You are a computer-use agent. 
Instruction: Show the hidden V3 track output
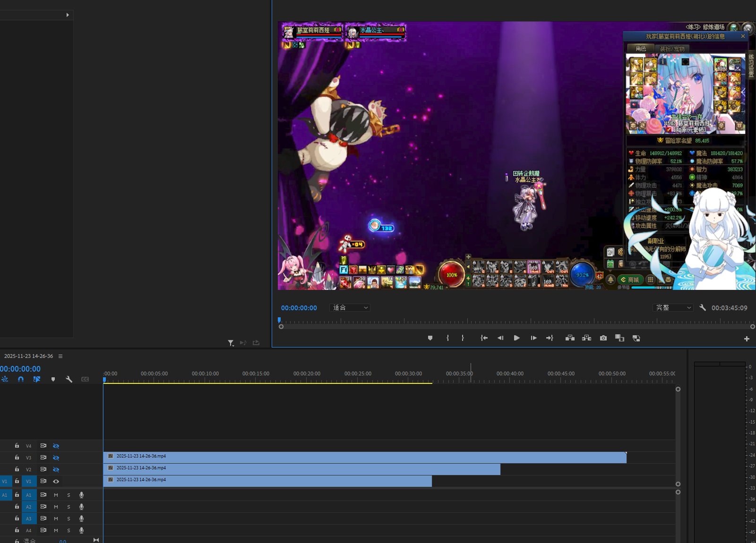[x=56, y=458]
